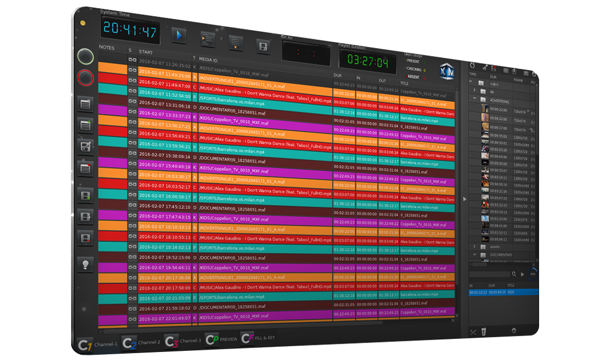Screen dimensions: 602x364
Task: Click the scissors icon in media panel
Action: click(x=473, y=332)
